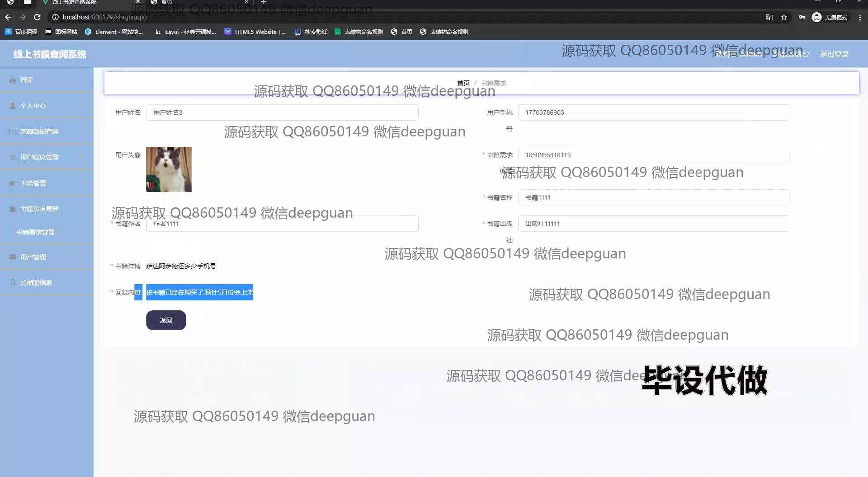Screen dimensions: 868x477
Task: Click the 书籍名称 input field
Action: click(654, 197)
